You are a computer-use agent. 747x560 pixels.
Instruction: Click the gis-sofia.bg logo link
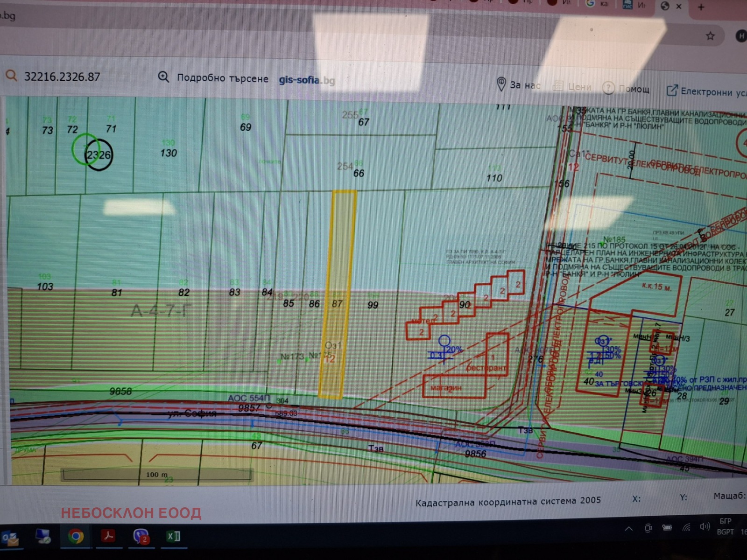tap(307, 80)
